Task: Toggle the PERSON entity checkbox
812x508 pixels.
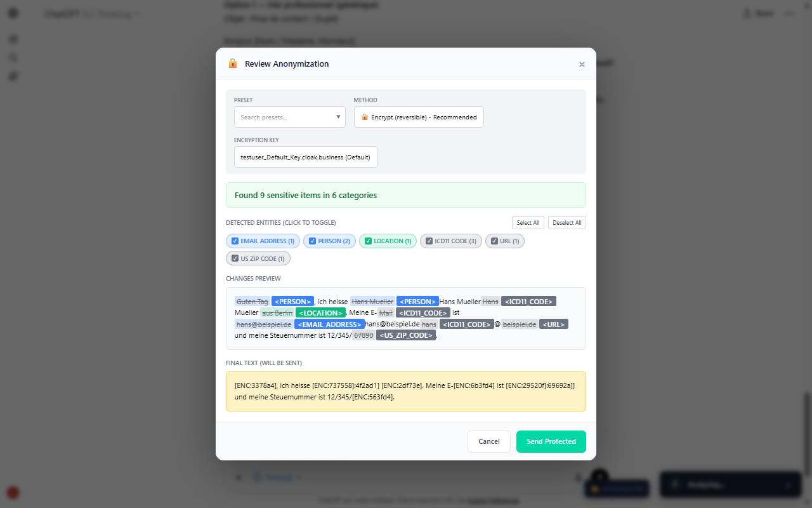Action: (x=313, y=241)
